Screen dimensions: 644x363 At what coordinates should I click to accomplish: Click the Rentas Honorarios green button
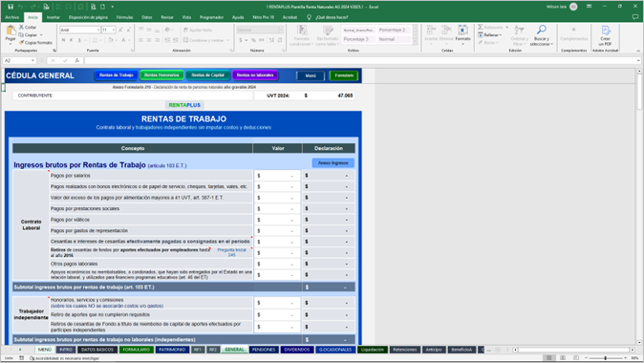point(161,75)
